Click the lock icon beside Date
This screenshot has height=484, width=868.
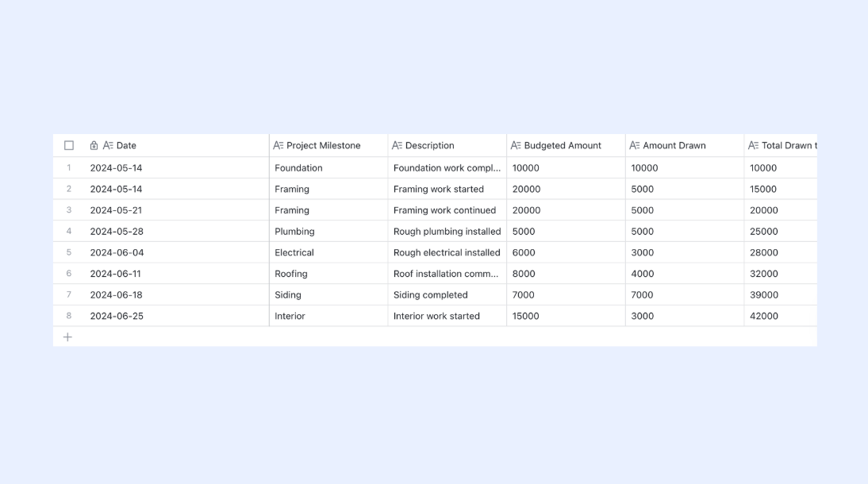click(x=94, y=146)
